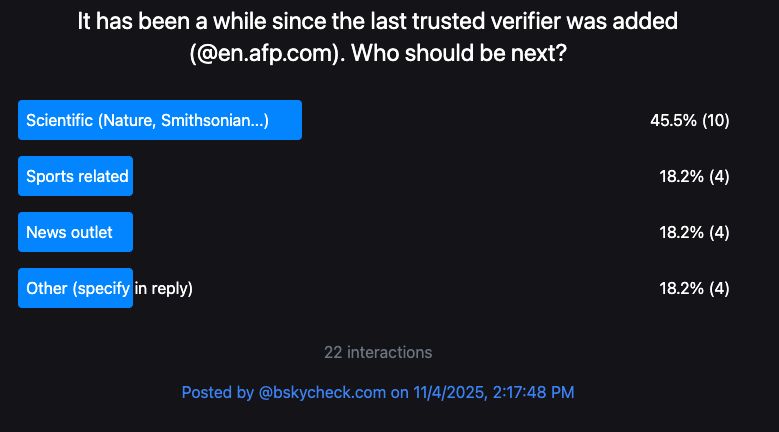Click the 'Who should be next?' text
Viewport: 779px width, 432px height.
click(459, 53)
